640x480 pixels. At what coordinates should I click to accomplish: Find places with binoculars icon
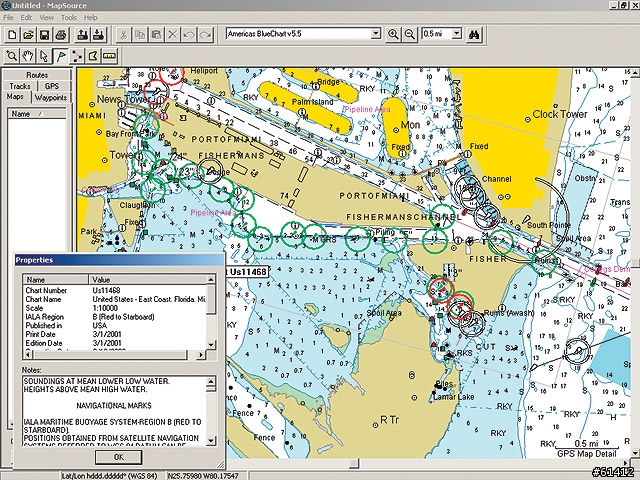tap(473, 34)
